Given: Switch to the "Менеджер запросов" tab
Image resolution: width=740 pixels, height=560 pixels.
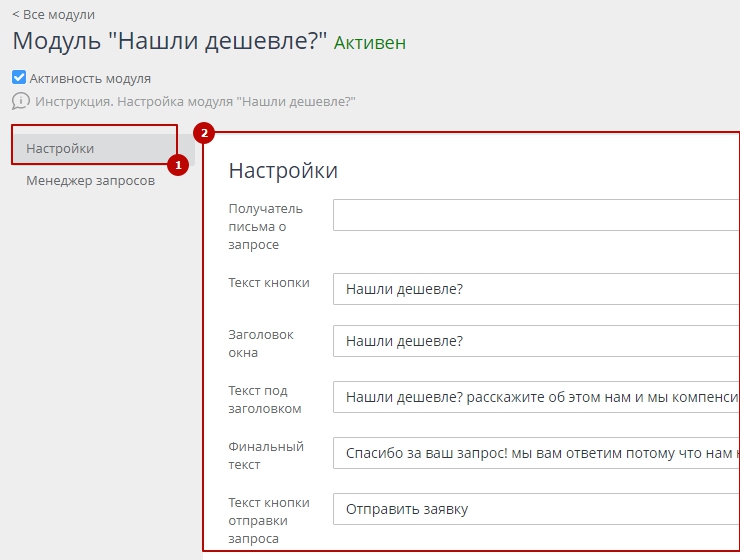Looking at the screenshot, I should click(x=90, y=181).
